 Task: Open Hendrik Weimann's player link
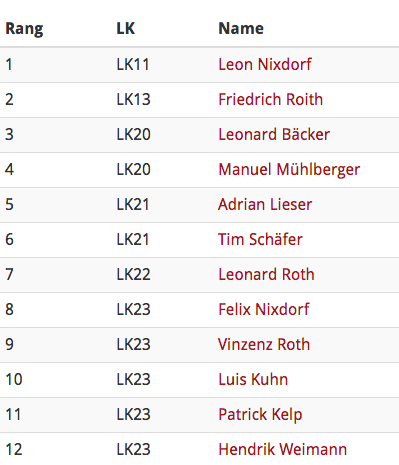point(282,449)
